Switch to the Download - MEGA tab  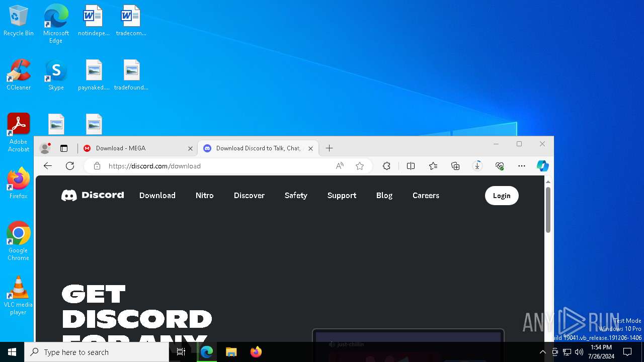[138, 148]
